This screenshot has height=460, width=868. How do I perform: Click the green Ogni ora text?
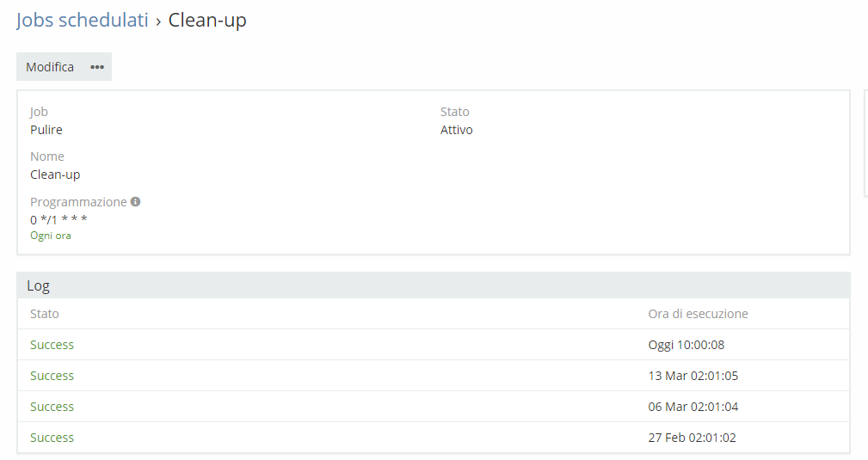pyautogui.click(x=51, y=236)
